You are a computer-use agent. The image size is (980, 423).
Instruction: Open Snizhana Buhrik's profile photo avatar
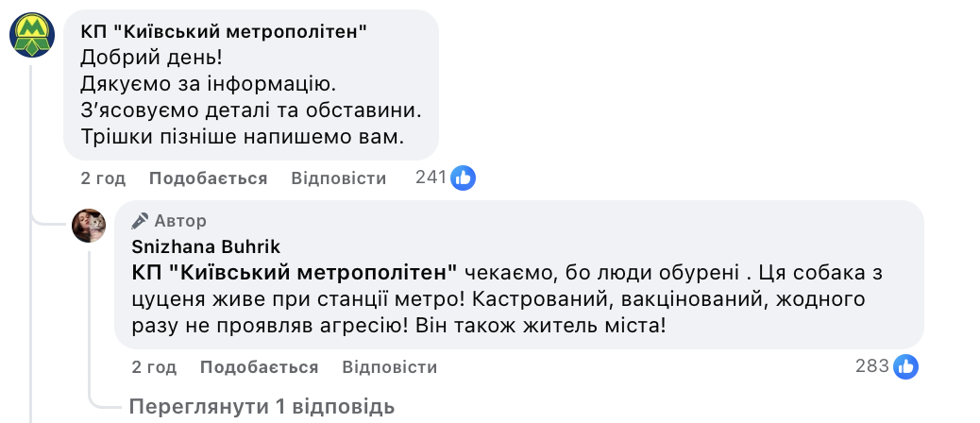tap(89, 226)
